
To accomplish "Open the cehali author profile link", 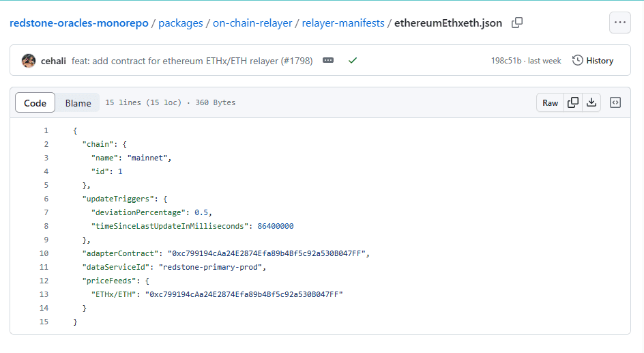I will (x=55, y=61).
